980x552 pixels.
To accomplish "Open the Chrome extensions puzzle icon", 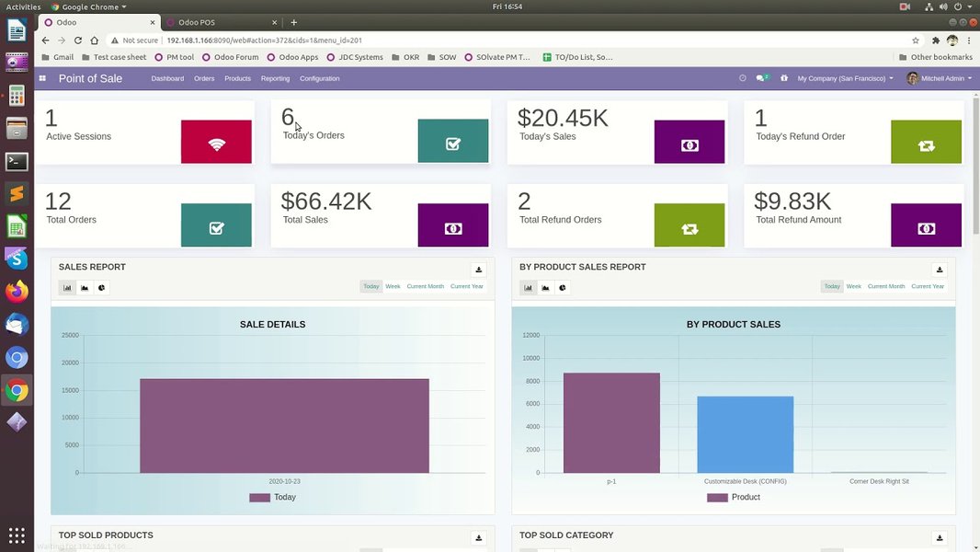I will coord(936,40).
